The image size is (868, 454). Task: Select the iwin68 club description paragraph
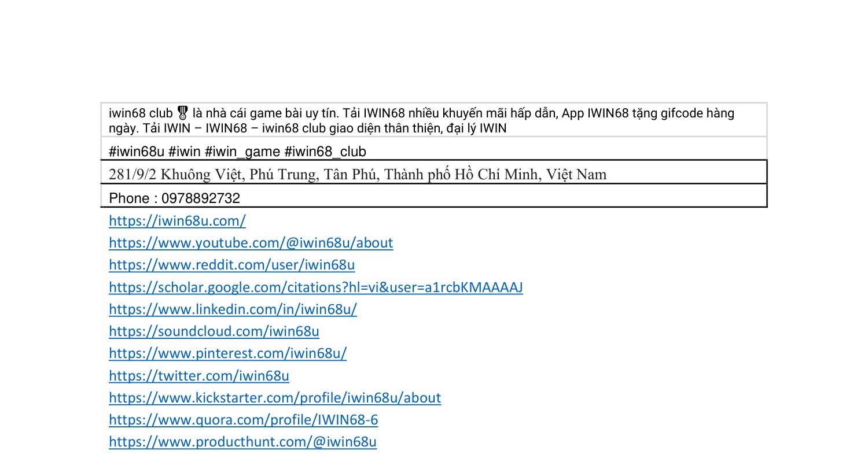tap(421, 120)
